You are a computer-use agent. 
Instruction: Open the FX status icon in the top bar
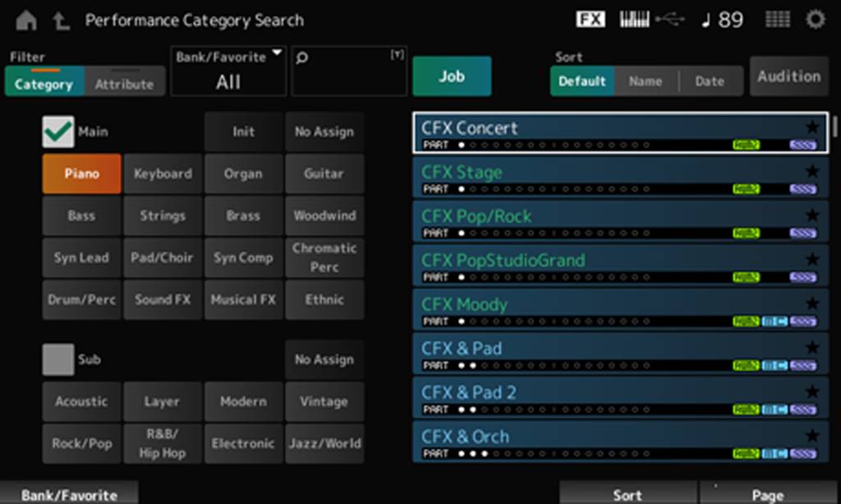(590, 19)
